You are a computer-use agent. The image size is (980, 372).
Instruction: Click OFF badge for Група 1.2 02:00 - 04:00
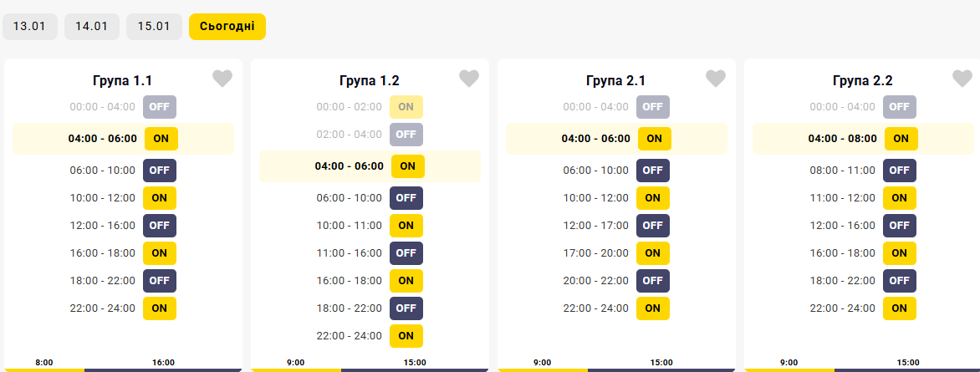pyautogui.click(x=406, y=135)
